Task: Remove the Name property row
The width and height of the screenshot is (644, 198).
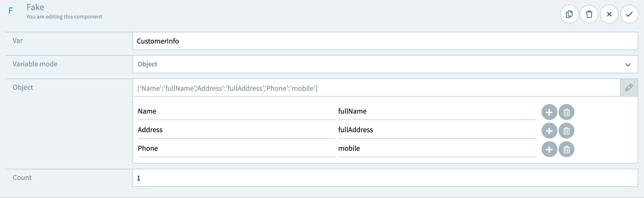Action: tap(566, 112)
